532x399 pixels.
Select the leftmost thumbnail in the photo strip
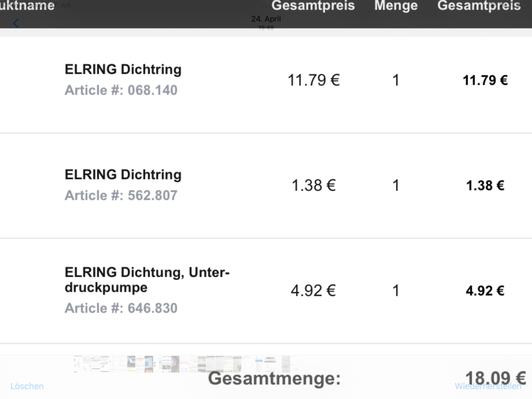pos(78,364)
